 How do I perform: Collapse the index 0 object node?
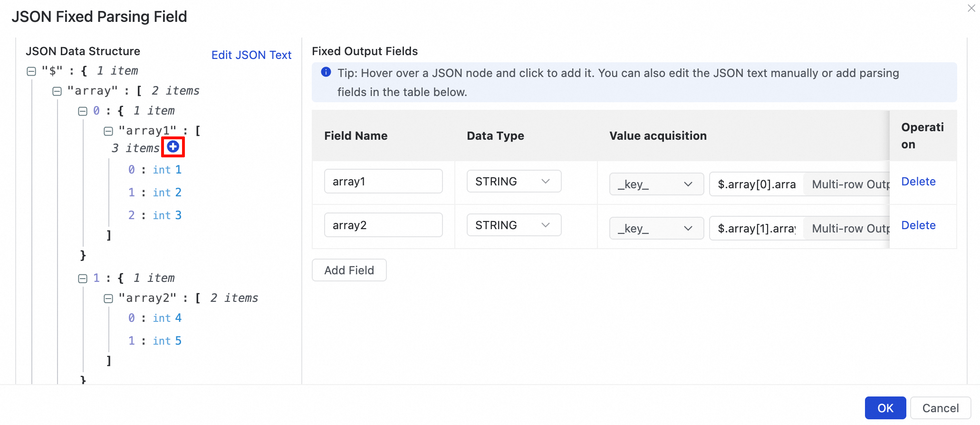point(83,111)
